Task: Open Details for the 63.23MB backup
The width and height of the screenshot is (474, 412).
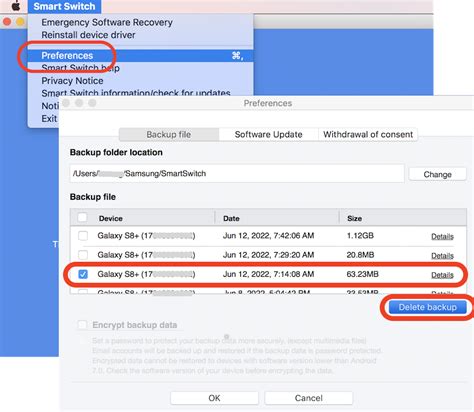Action: click(x=442, y=275)
